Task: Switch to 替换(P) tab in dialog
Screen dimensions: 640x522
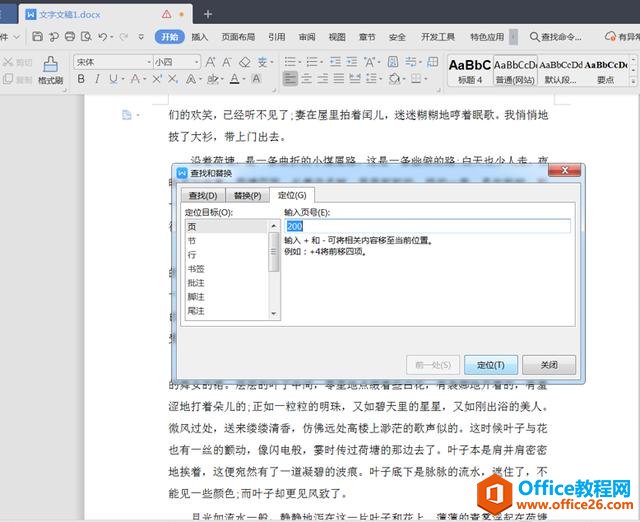Action: (x=247, y=195)
